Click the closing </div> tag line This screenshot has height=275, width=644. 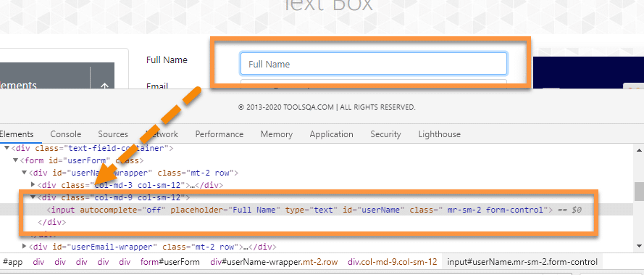pos(51,222)
